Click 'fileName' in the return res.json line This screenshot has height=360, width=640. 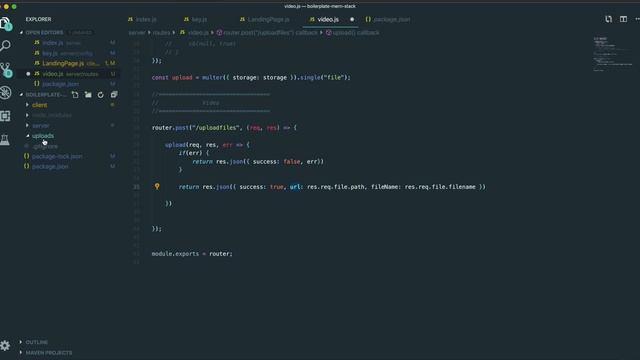click(384, 187)
